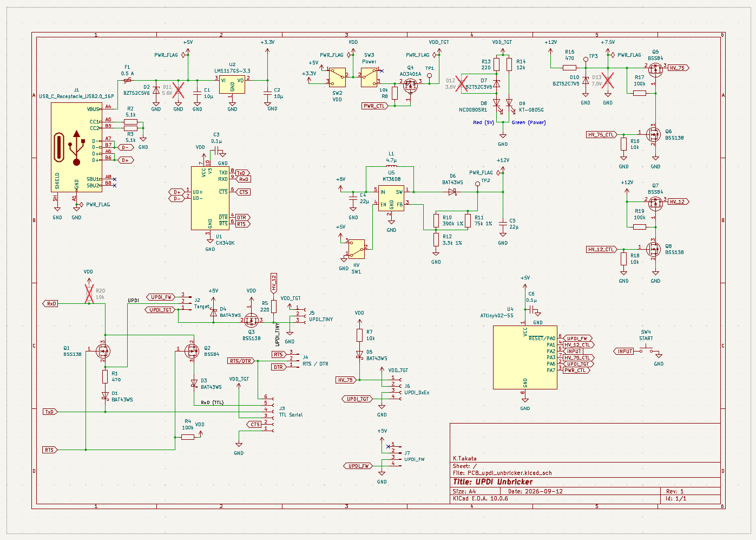Click the PWR_CTL label below R8
The image size is (756, 540).
tap(374, 106)
